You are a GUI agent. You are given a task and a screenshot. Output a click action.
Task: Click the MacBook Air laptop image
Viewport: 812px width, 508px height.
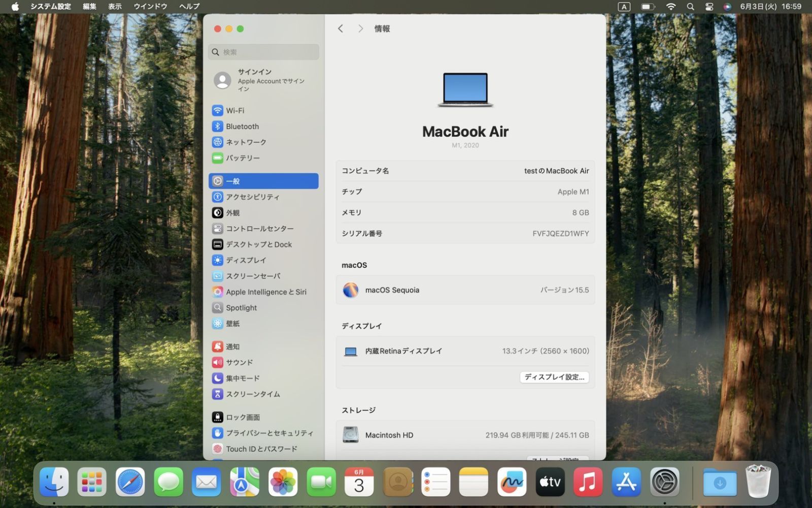(465, 89)
